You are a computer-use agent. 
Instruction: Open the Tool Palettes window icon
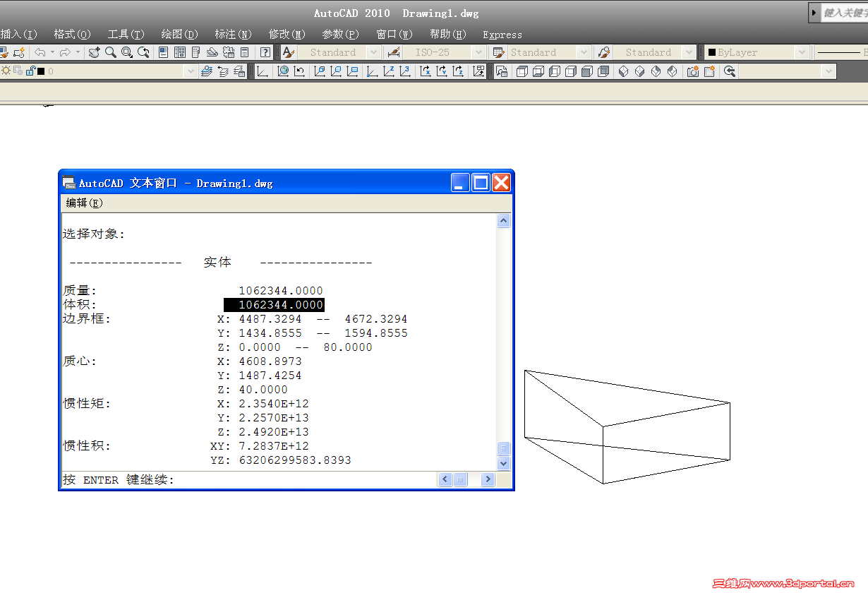pyautogui.click(x=196, y=52)
